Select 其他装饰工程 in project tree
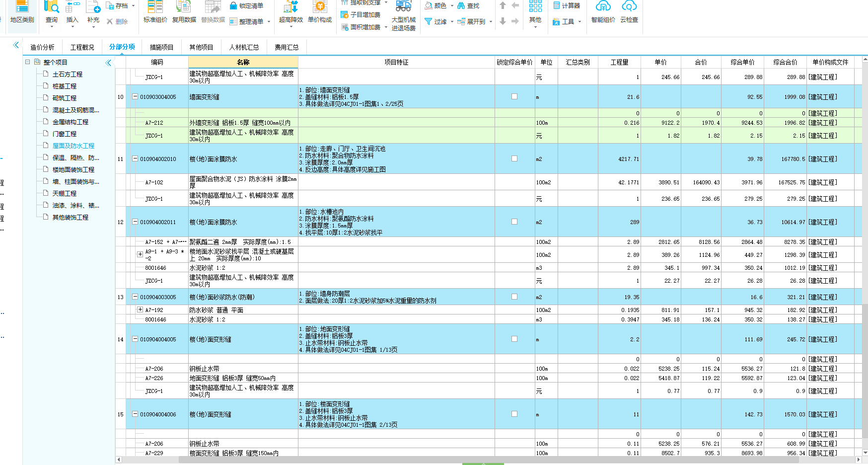The image size is (868, 465). [x=71, y=217]
